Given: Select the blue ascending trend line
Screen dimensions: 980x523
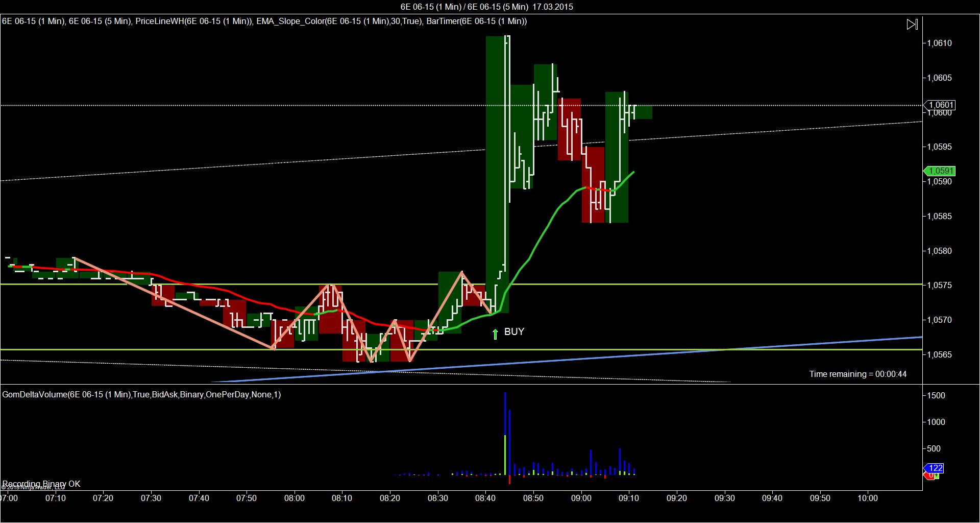Looking at the screenshot, I should coord(567,359).
